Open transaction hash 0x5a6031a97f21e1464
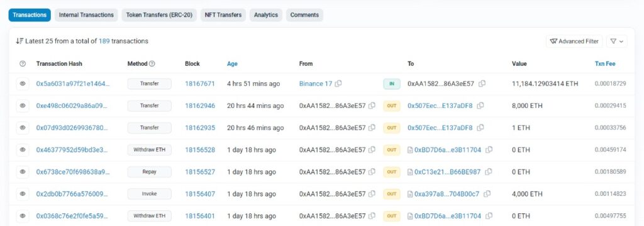 point(73,83)
